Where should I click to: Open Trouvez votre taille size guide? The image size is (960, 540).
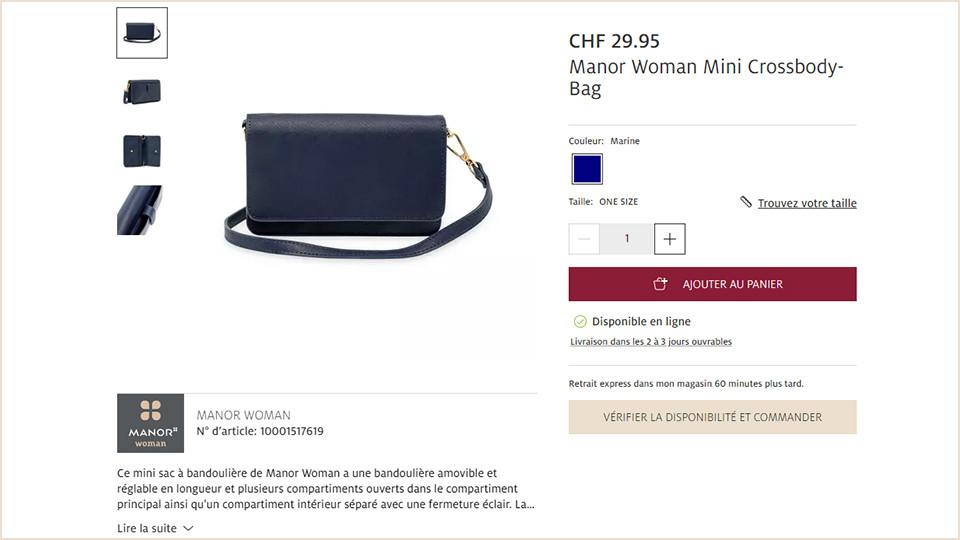click(x=807, y=203)
